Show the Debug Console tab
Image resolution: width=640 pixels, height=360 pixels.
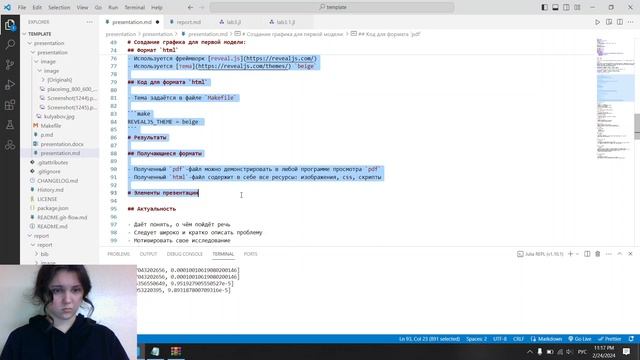click(184, 254)
